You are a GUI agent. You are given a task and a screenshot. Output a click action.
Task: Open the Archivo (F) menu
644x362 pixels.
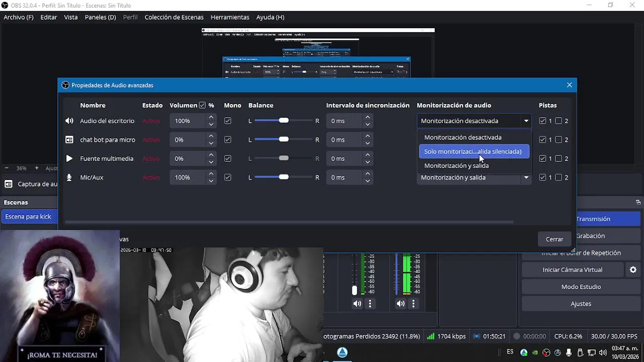19,17
